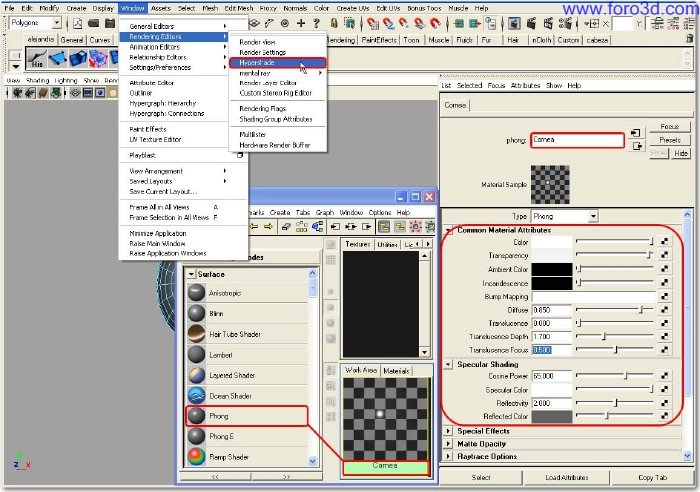Image resolution: width=700 pixels, height=492 pixels.
Task: Click the Color attribute map button
Action: tap(664, 242)
